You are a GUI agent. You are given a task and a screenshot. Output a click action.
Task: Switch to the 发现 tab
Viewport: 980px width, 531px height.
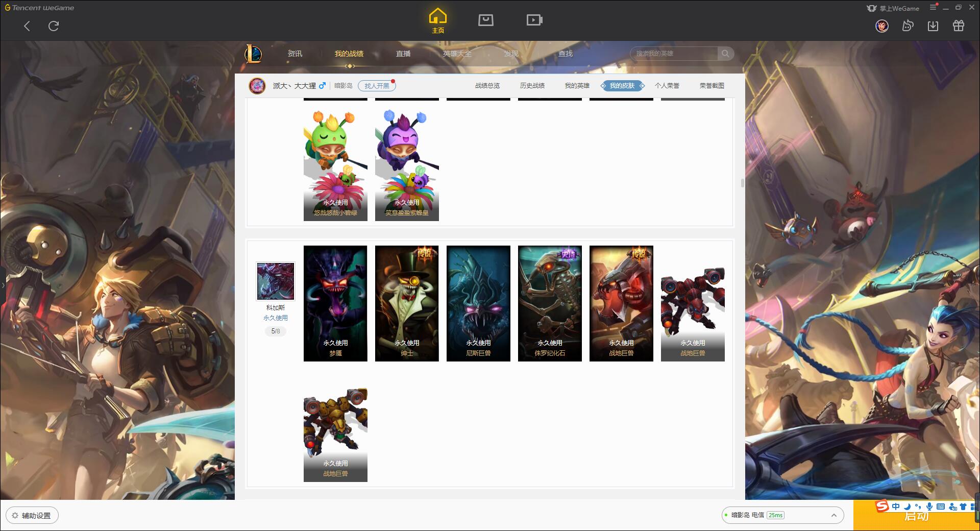[x=511, y=54]
